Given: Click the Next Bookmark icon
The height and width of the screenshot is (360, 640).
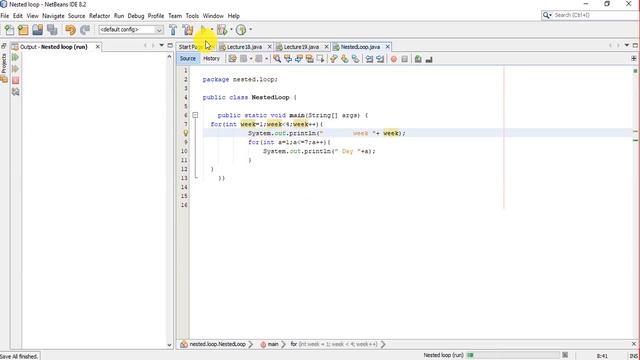Looking at the screenshot, I should click(x=344, y=59).
